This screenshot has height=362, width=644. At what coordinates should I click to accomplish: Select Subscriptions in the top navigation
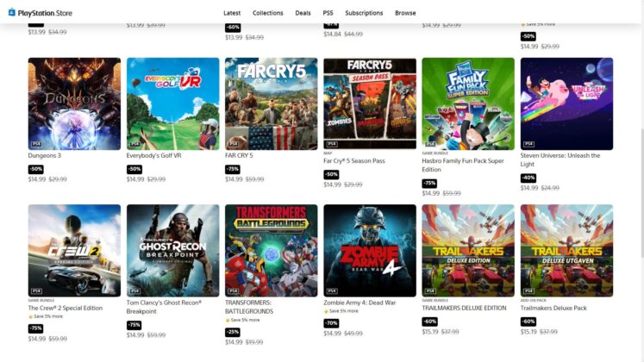[x=364, y=13]
